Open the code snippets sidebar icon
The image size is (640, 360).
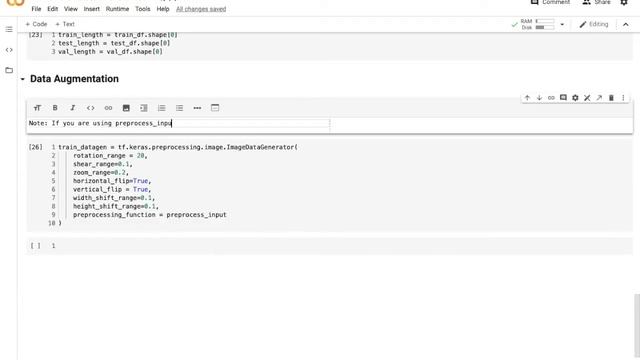[x=9, y=50]
